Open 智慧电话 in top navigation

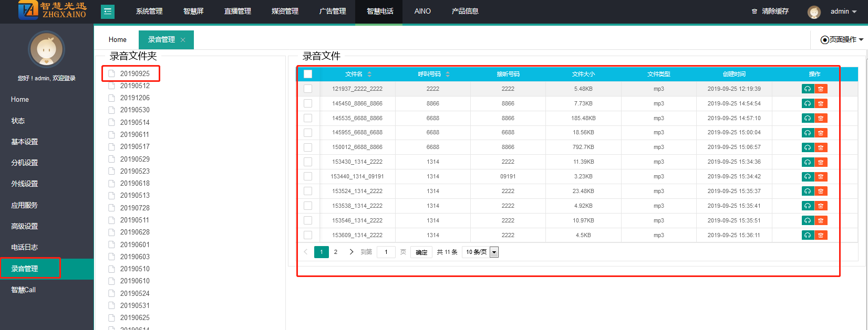click(x=380, y=12)
